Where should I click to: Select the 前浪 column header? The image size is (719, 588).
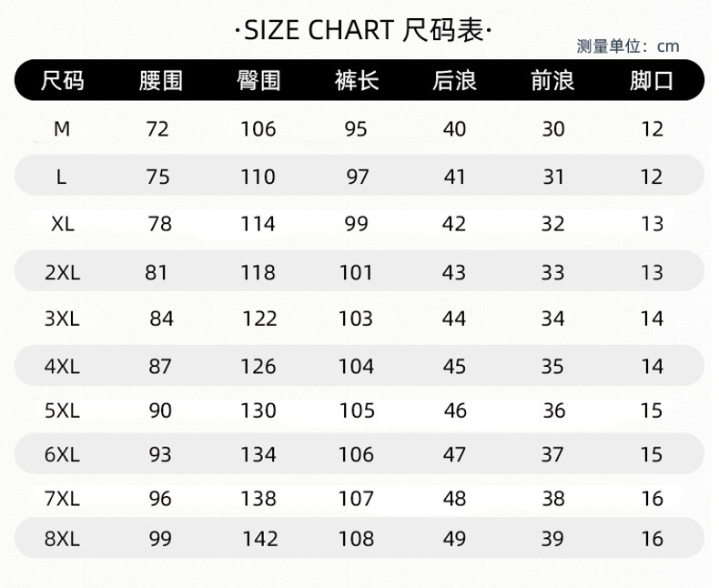pos(553,81)
